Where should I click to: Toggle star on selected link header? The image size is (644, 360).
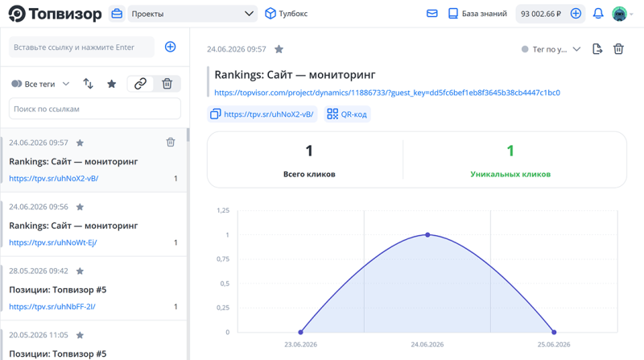(x=279, y=49)
